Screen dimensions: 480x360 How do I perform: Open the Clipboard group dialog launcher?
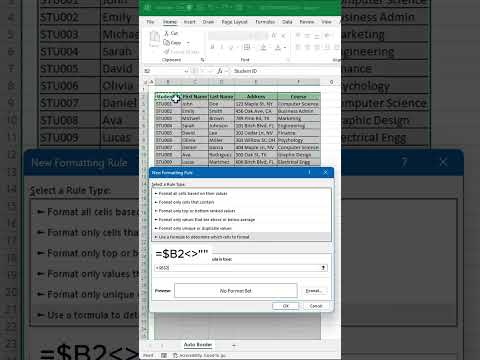click(x=202, y=60)
